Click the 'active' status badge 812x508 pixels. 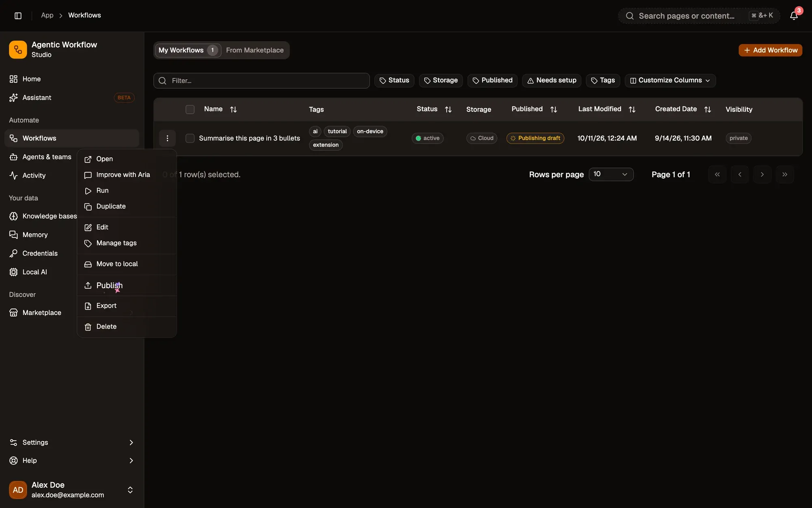pos(428,138)
